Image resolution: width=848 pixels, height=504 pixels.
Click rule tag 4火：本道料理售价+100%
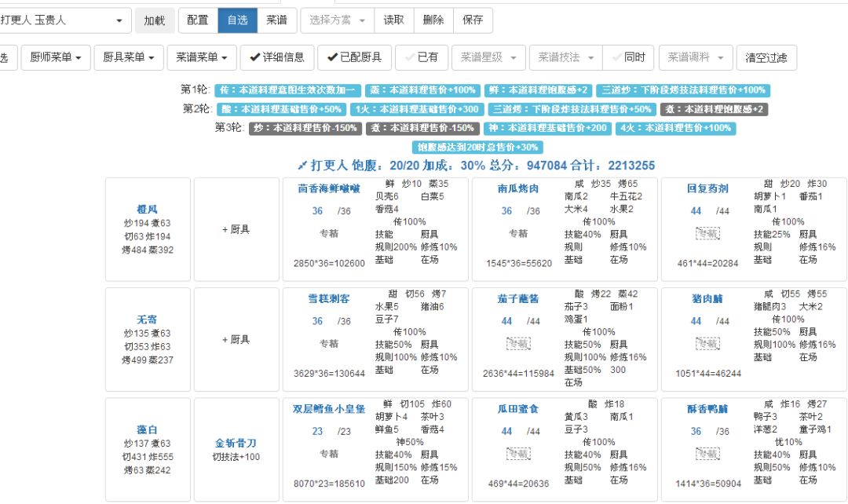[x=675, y=128]
